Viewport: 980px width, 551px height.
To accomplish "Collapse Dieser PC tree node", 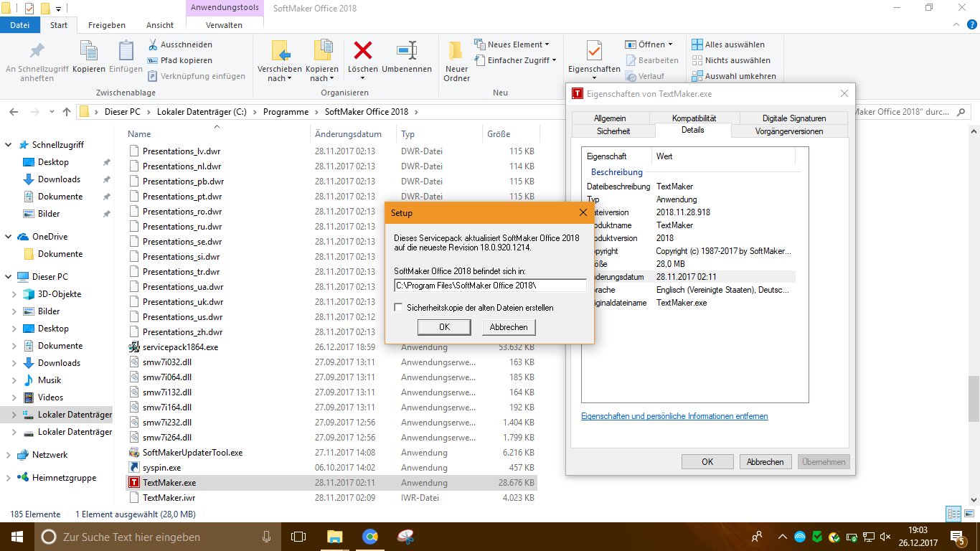I will coord(8,277).
